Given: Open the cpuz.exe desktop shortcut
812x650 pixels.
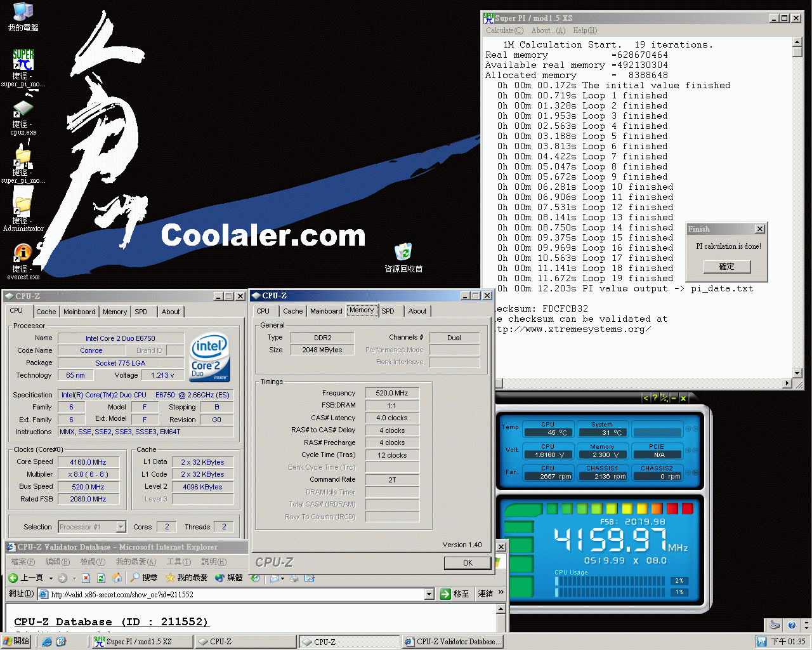Looking at the screenshot, I should [23, 117].
